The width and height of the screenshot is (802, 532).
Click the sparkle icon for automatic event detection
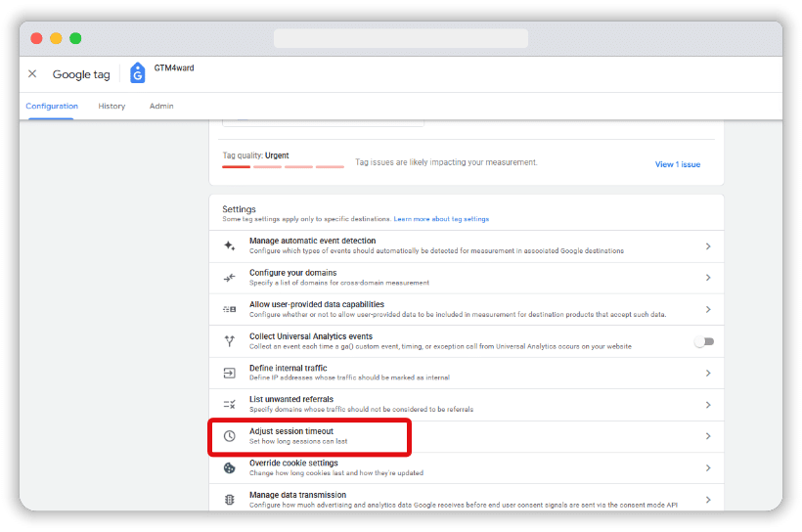(230, 245)
